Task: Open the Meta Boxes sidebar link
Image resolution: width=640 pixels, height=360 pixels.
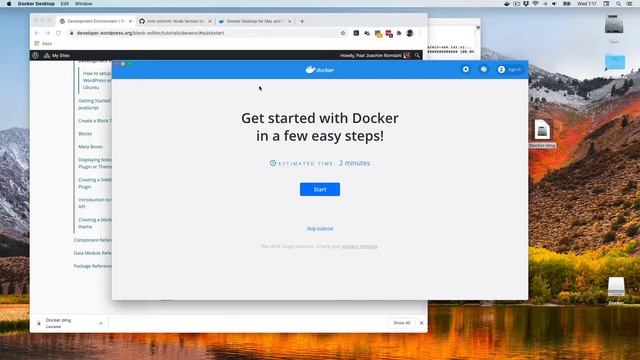Action: (x=90, y=147)
